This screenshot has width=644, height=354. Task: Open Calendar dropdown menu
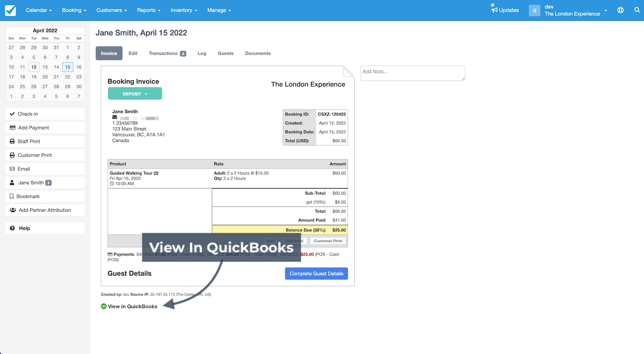(39, 10)
